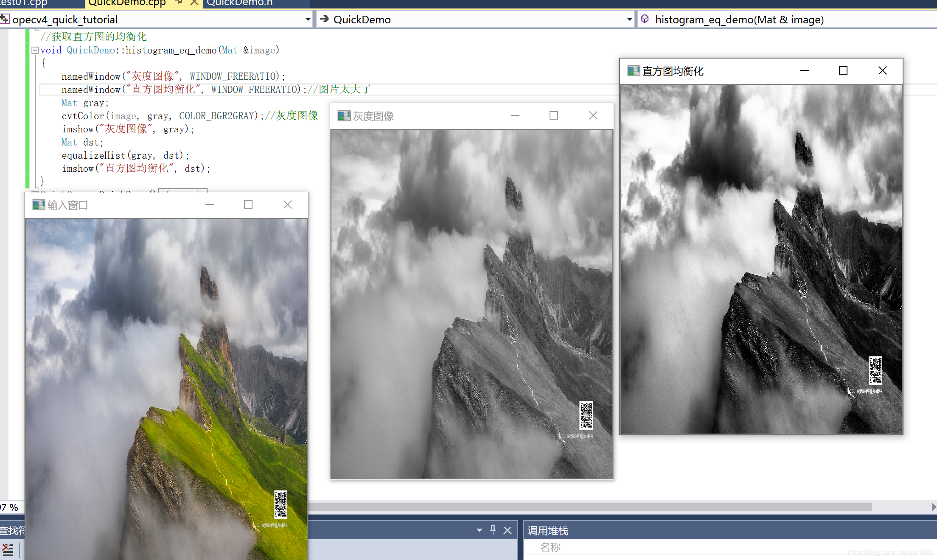This screenshot has width=937, height=560.
Task: Close the QuickDemo.cpp tab with its X
Action: tap(194, 3)
